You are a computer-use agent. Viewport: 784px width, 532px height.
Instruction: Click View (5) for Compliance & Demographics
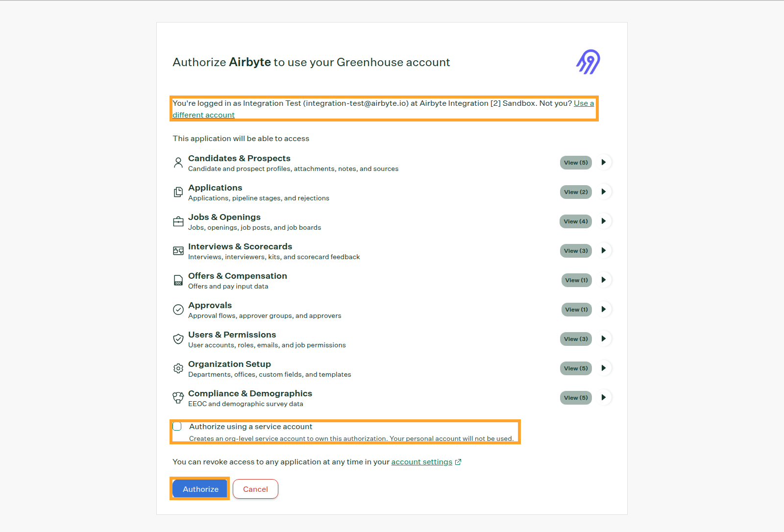click(576, 398)
